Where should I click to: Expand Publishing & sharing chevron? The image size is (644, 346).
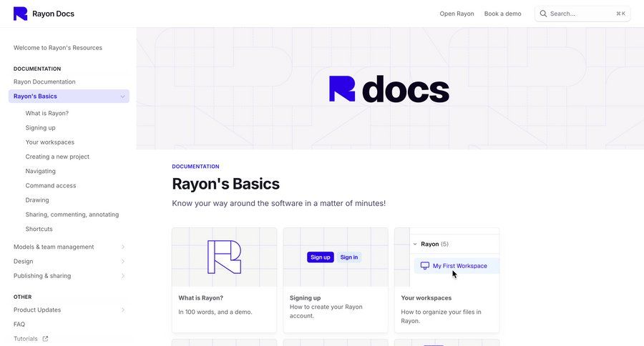pos(123,276)
